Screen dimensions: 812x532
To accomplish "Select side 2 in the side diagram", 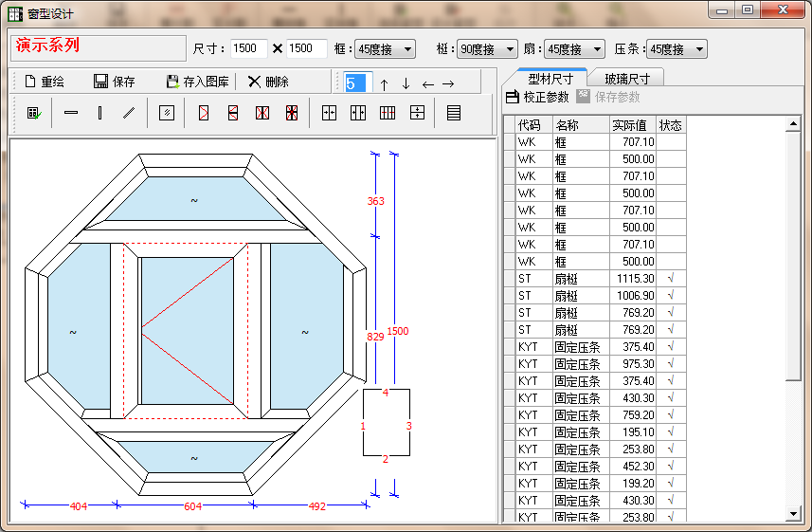I will coord(386,459).
